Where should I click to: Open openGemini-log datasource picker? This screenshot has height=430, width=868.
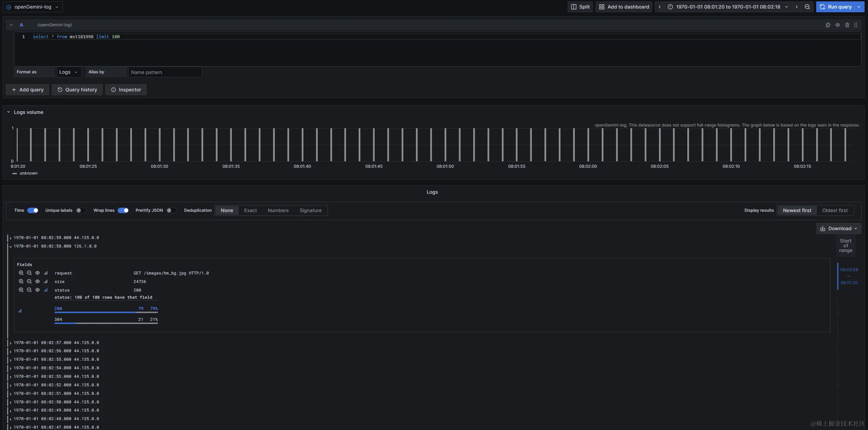[x=33, y=7]
